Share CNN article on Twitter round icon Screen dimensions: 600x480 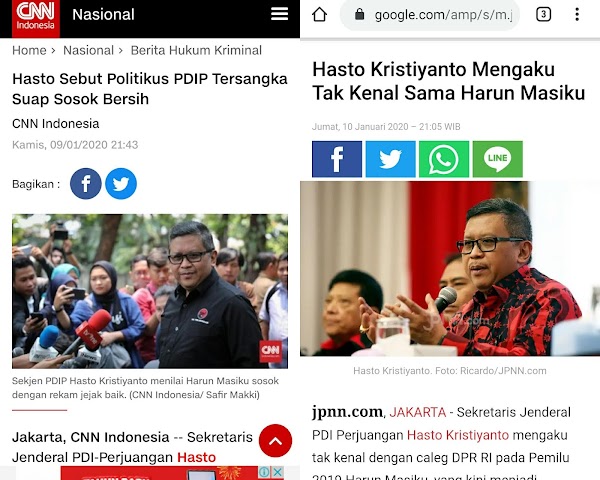tap(121, 184)
